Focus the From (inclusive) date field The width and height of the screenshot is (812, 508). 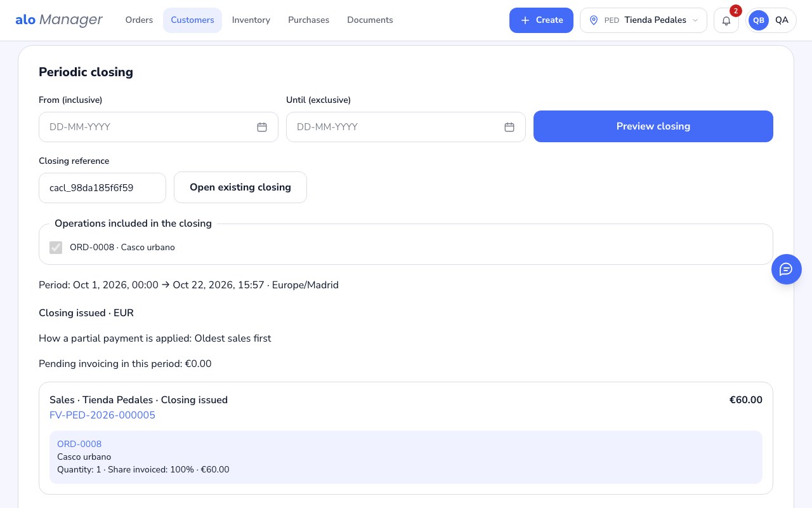pyautogui.click(x=159, y=127)
